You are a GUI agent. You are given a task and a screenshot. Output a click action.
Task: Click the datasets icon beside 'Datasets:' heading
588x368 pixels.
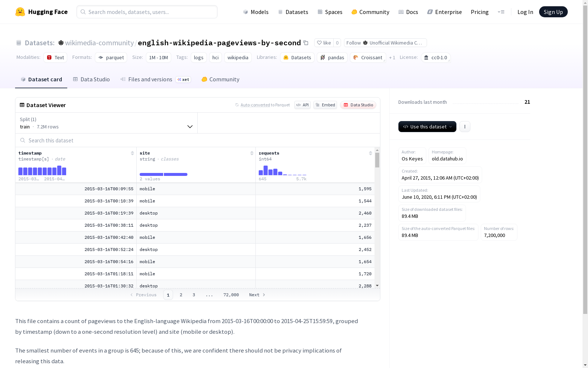19,43
